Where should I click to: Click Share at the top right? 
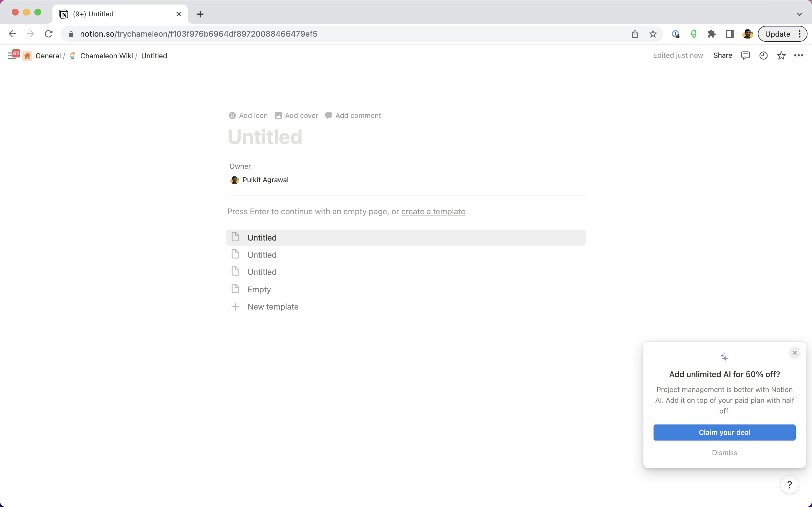[722, 55]
